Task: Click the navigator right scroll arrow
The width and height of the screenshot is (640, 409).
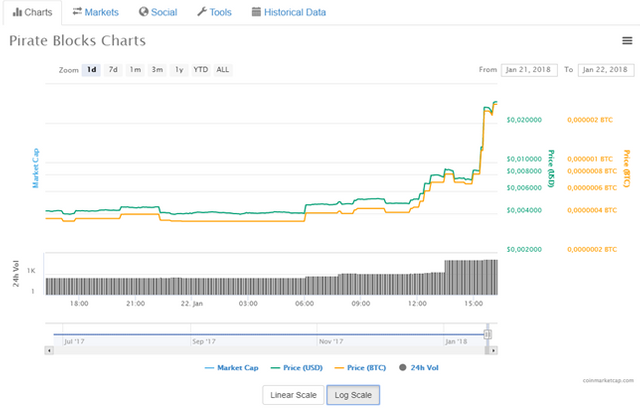Action: click(x=493, y=350)
